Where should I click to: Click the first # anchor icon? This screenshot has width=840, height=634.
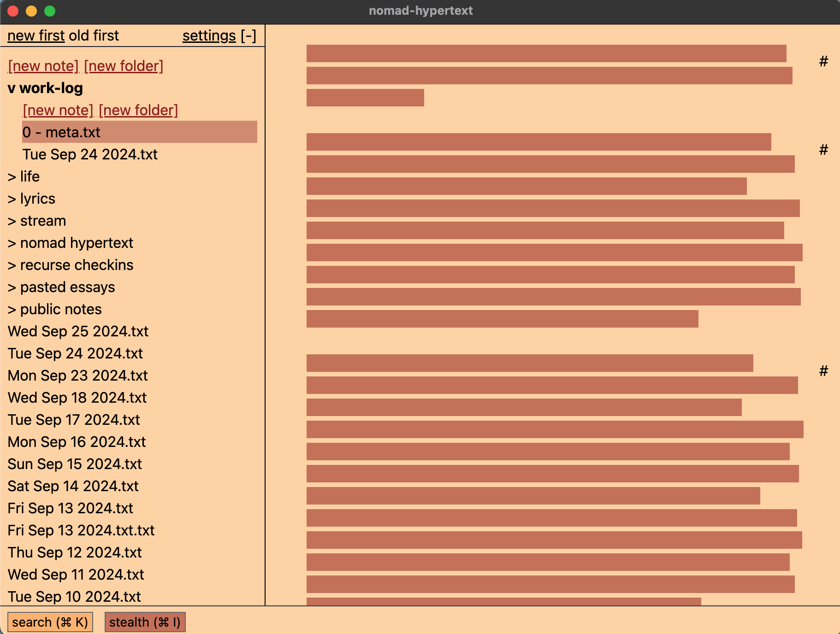(x=823, y=61)
